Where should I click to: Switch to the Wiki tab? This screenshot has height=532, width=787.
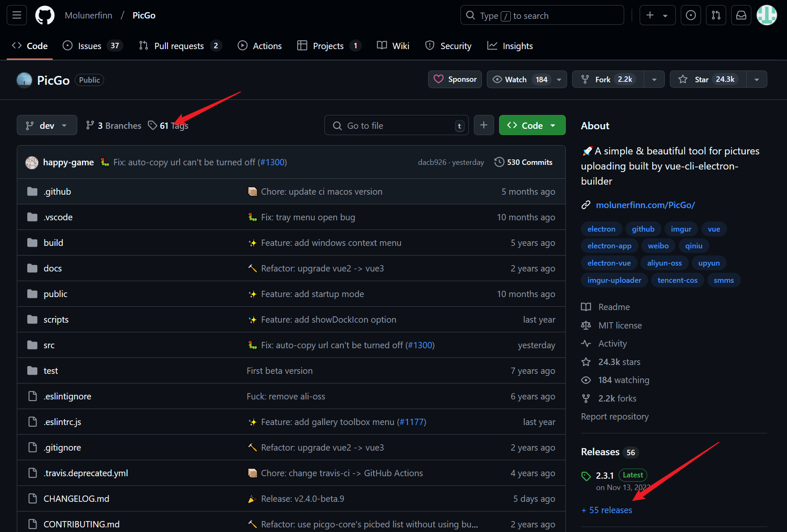click(x=393, y=46)
